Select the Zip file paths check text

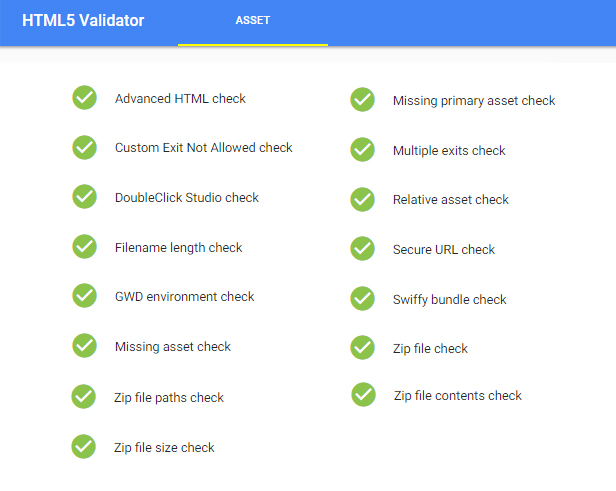click(x=169, y=398)
